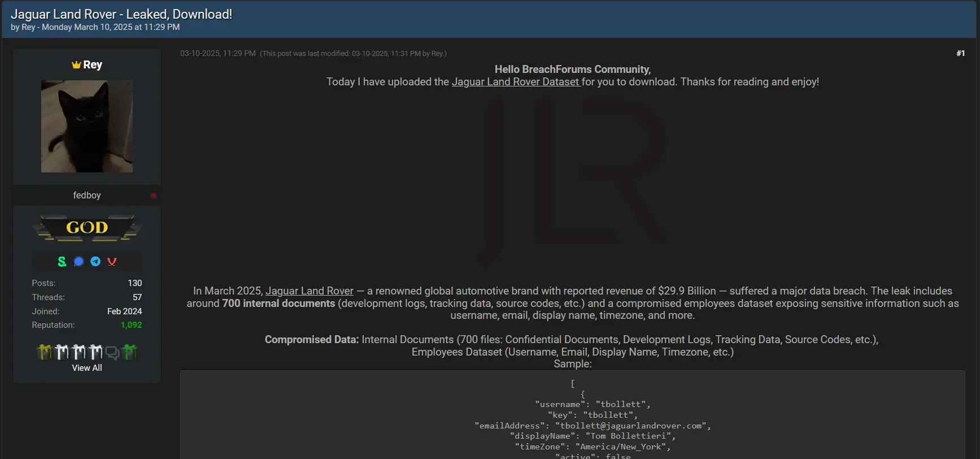This screenshot has width=980, height=459.
Task: Click the emailAddress line in the sample
Action: (593, 426)
